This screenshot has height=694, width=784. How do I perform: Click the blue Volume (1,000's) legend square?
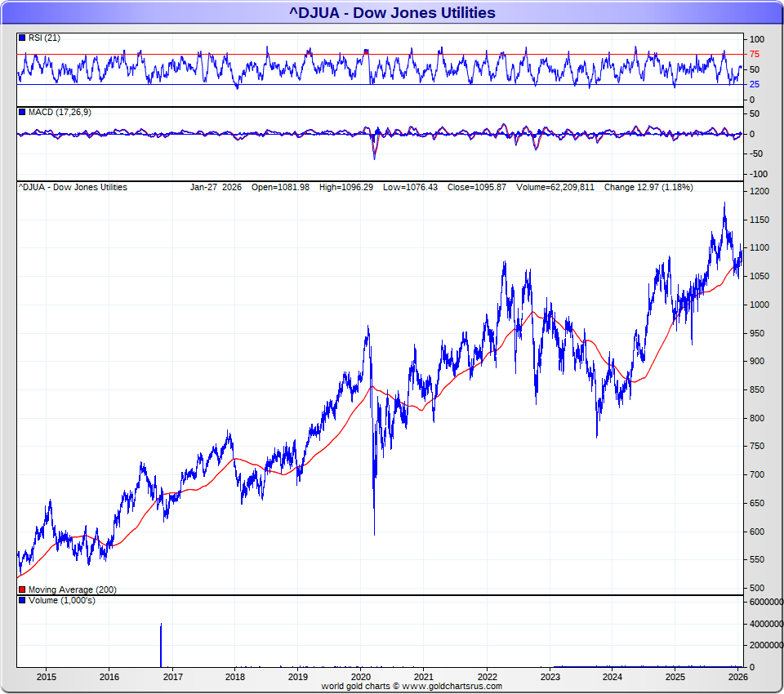coord(22,601)
